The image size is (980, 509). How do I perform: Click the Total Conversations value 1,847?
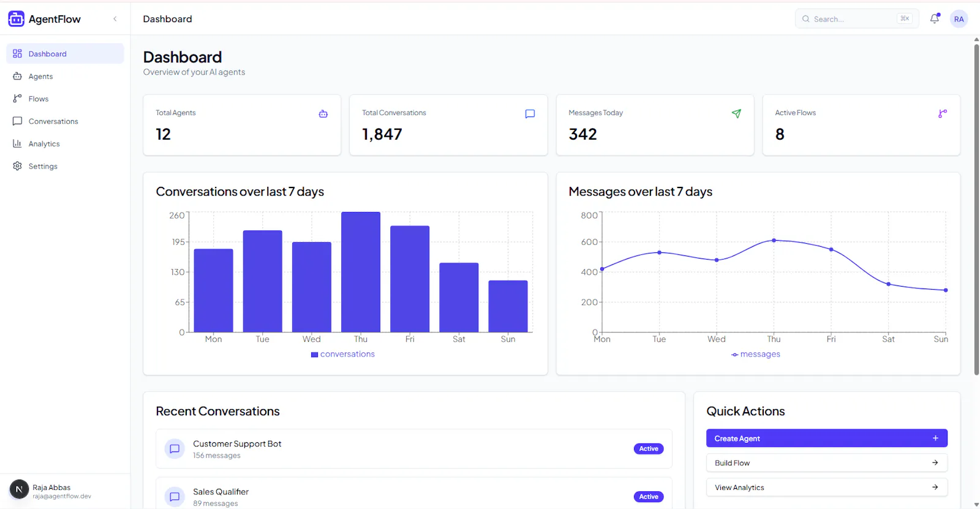(x=382, y=134)
